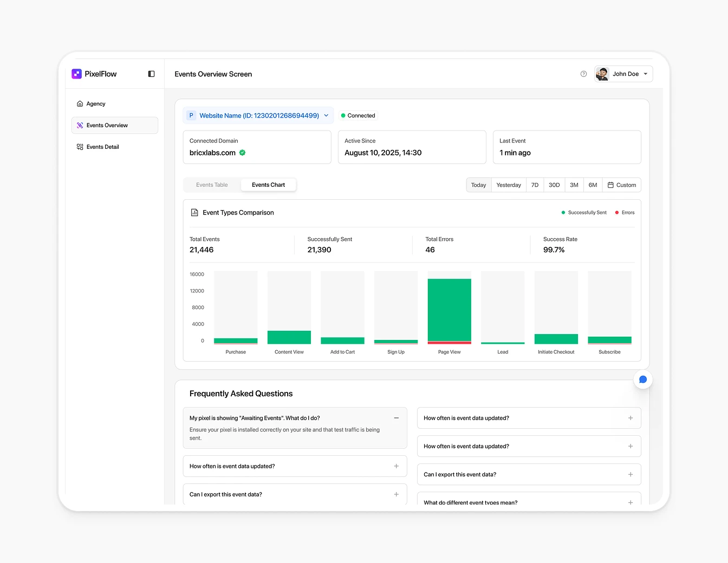Click the green Connected status indicator
Image resolution: width=728 pixels, height=563 pixels.
tap(343, 115)
